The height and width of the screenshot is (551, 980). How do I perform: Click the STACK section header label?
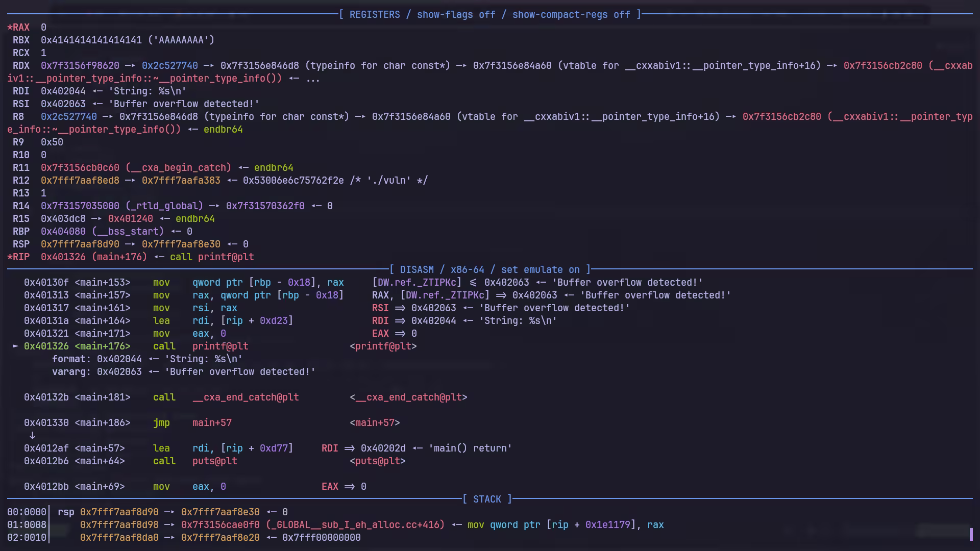point(487,499)
